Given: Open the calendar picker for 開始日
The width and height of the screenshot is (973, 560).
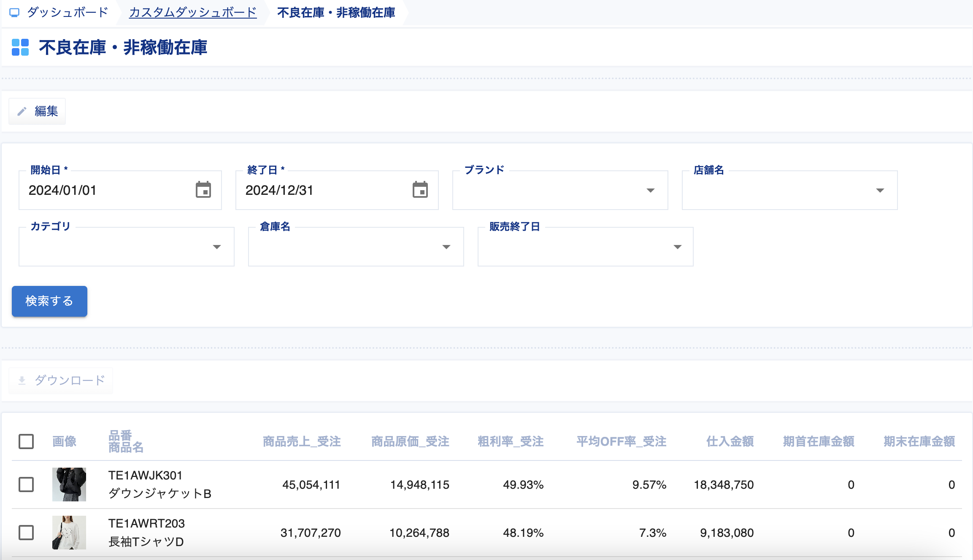Looking at the screenshot, I should click(x=203, y=190).
